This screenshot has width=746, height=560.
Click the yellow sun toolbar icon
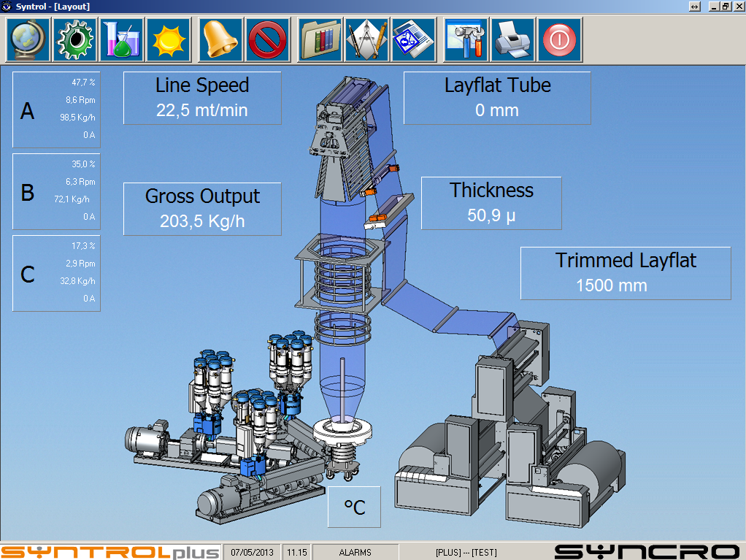coord(169,39)
